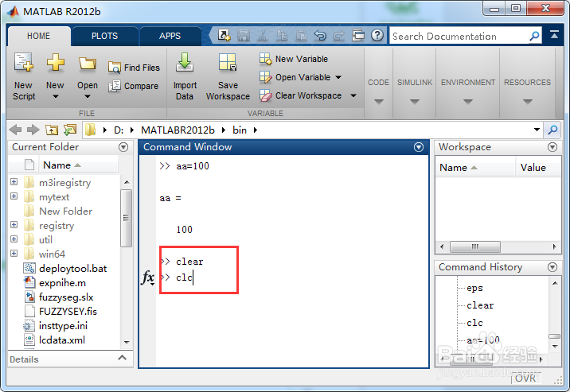Click quick access save icon
Image resolution: width=570 pixels, height=392 pixels.
243,36
